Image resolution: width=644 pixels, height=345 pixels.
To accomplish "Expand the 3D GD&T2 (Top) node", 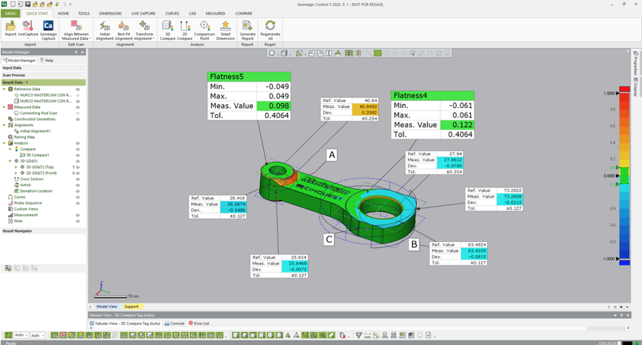I will (16, 167).
